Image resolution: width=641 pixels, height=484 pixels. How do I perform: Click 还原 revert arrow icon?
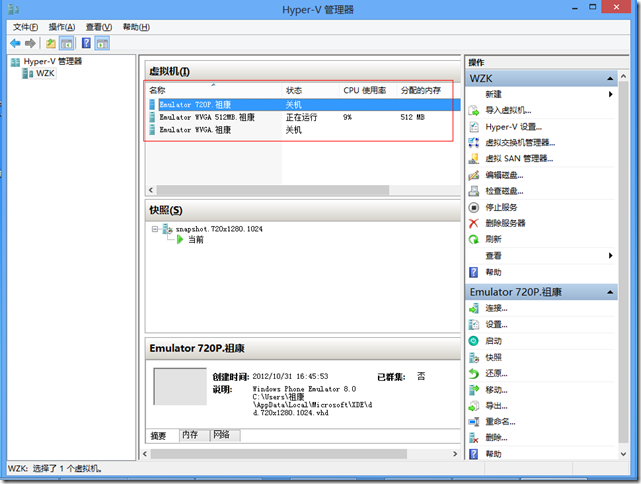pos(473,374)
